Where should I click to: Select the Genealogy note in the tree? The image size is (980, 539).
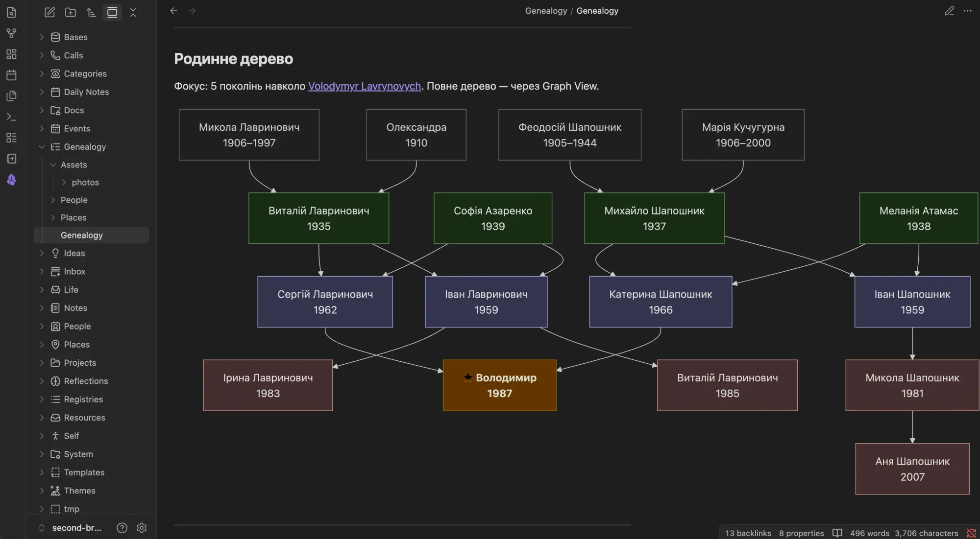[91, 235]
